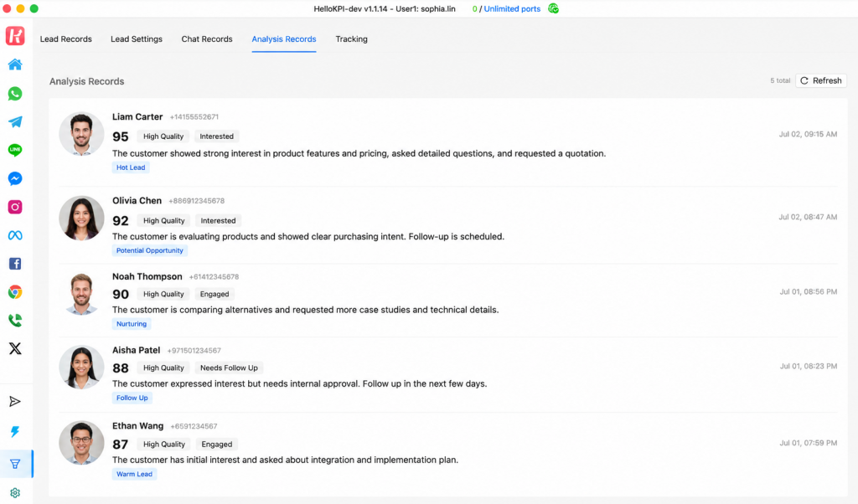Open the lightning bolt automation icon
Screen dimensions: 858x504
coord(15,432)
